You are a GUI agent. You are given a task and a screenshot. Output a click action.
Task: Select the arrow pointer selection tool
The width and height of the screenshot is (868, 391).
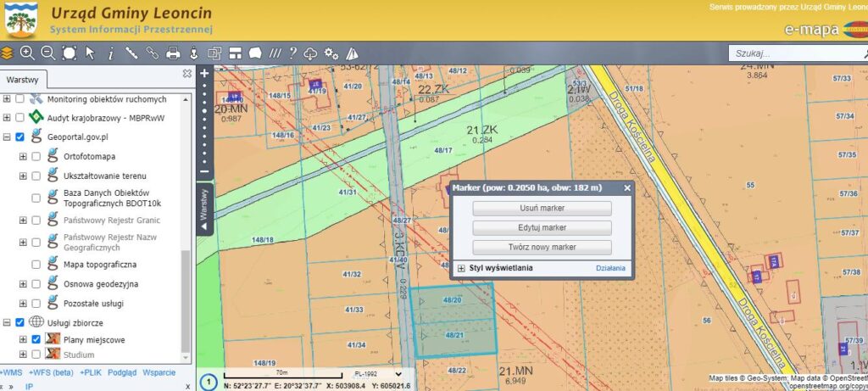90,53
